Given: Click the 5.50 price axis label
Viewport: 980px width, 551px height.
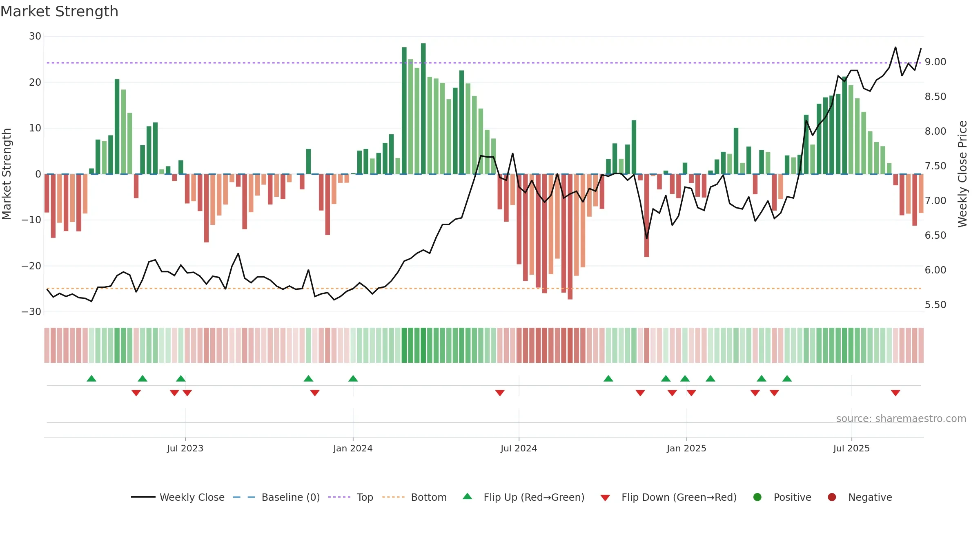Looking at the screenshot, I should point(935,305).
